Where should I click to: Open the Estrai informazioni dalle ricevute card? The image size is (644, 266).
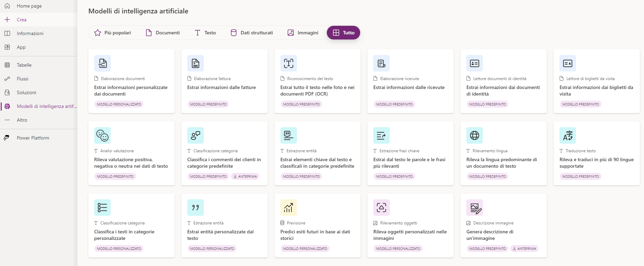tap(410, 81)
